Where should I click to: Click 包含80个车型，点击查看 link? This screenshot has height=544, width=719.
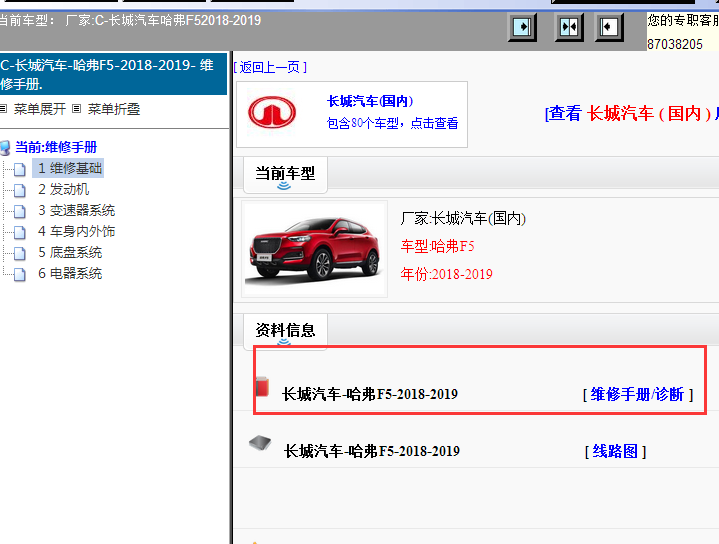click(392, 123)
